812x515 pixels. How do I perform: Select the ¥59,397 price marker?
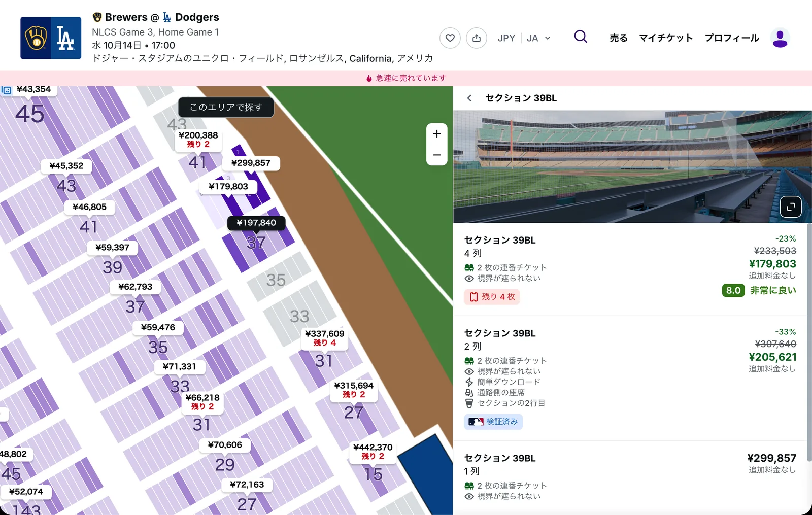click(x=112, y=248)
